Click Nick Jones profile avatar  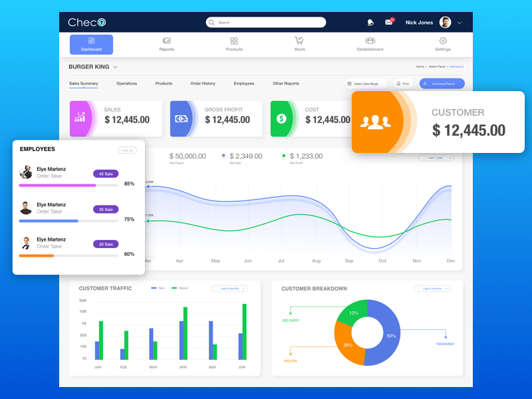[445, 23]
